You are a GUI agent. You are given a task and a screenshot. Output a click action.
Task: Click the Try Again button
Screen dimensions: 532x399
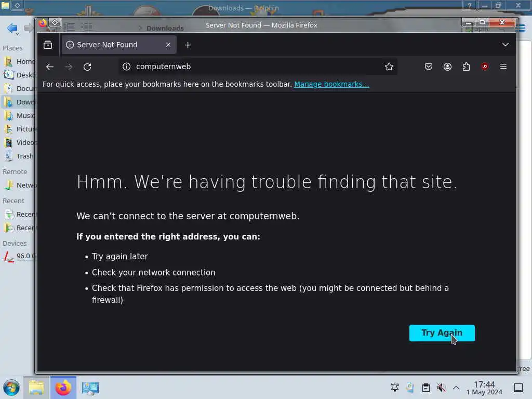click(442, 333)
